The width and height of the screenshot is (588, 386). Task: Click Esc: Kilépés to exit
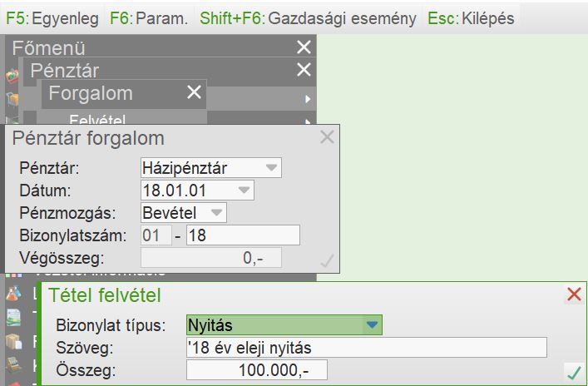[470, 17]
